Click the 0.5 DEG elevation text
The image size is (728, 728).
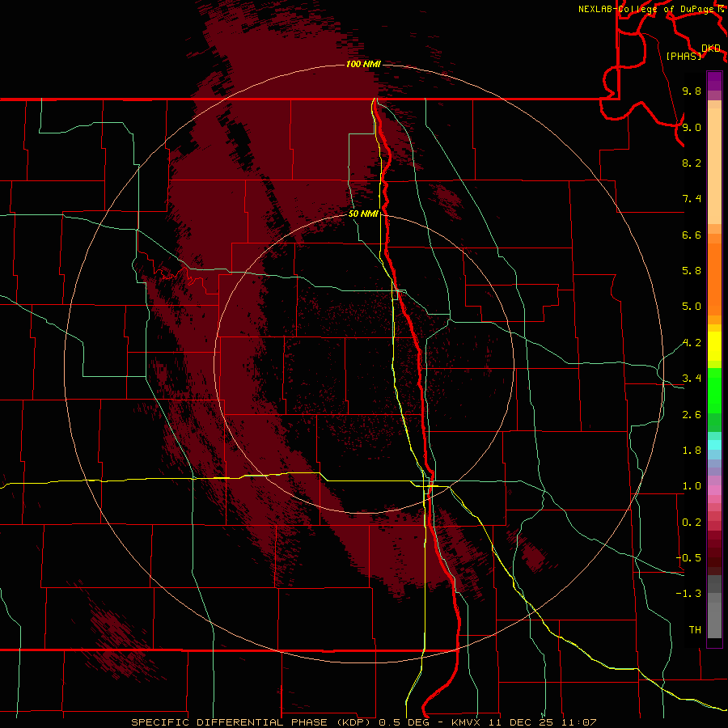pos(404,722)
